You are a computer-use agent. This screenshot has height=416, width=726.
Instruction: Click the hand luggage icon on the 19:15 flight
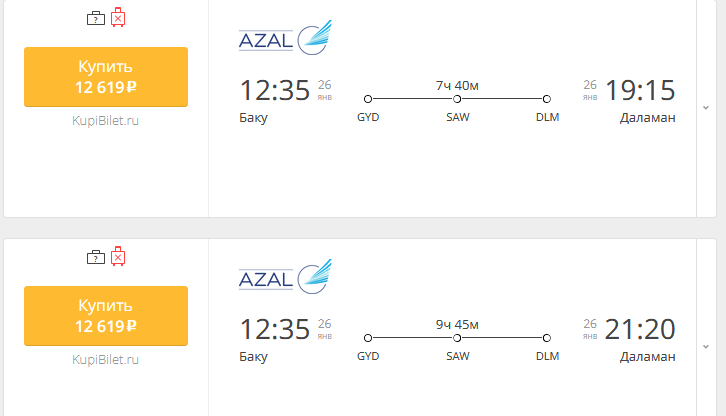(95, 18)
